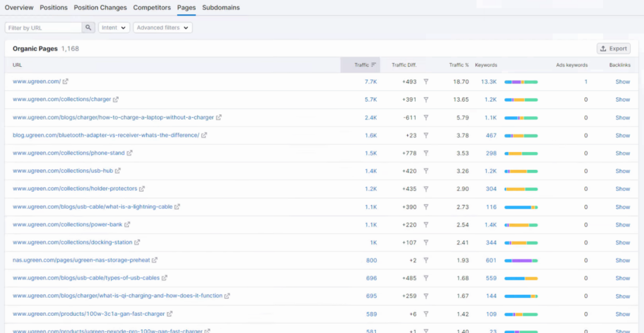Open external link icon for collections/charger
Viewport: 644px width, 333px height.
[116, 99]
